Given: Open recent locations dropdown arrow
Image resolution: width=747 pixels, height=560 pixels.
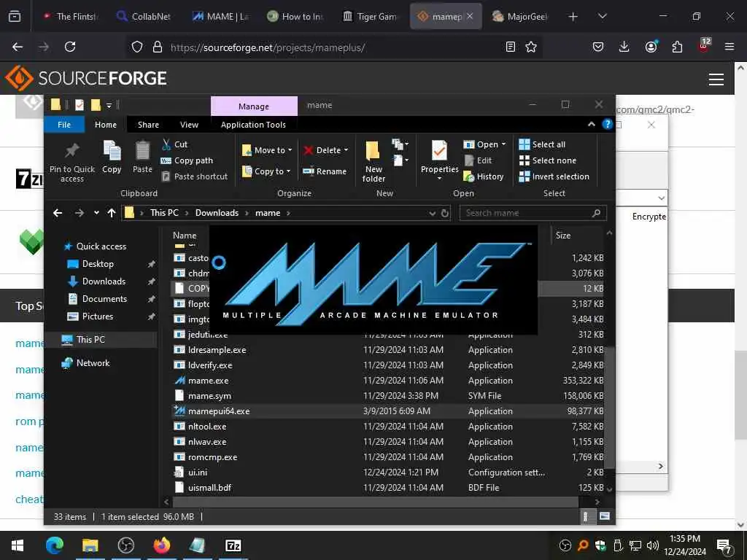Looking at the screenshot, I should [x=96, y=213].
